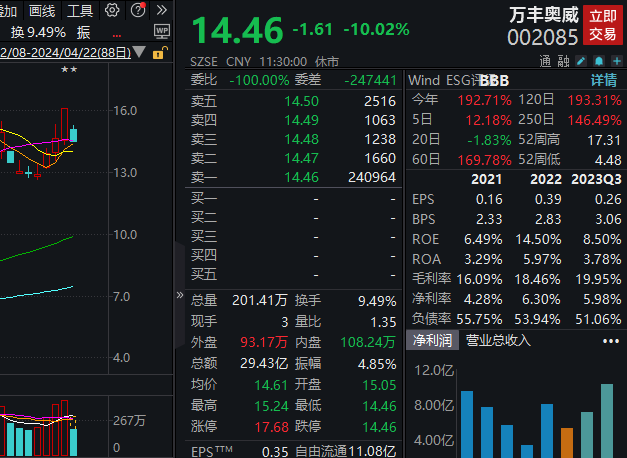Viewport: 627px width, 458px height.
Task: Click the 今年 return 192.71%
Action: click(x=485, y=100)
